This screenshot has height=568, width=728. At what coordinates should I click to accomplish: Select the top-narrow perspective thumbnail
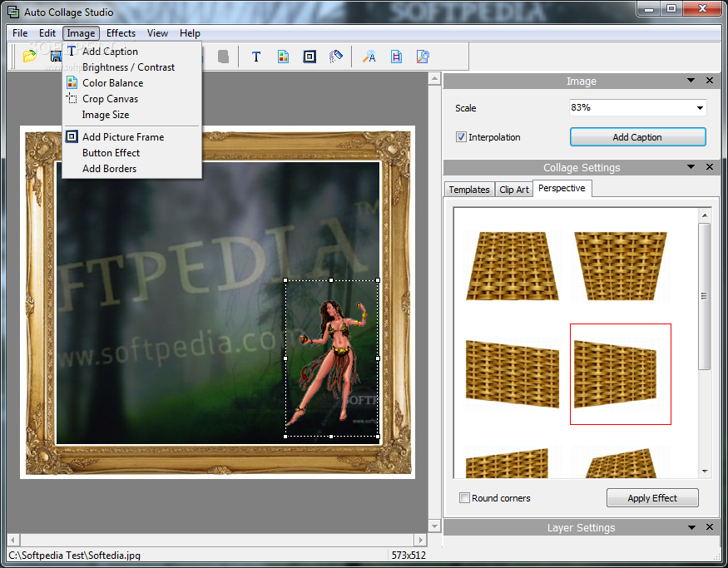513,266
